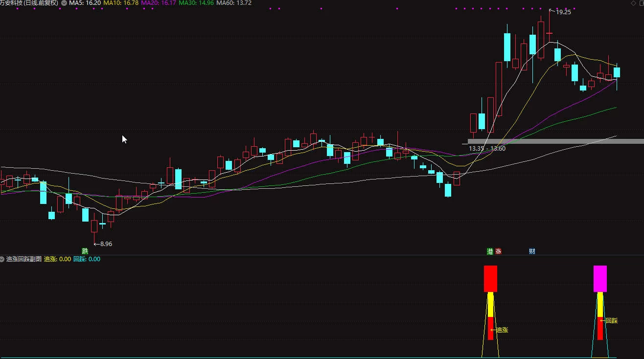Select the MA60: 13.72 label
This screenshot has height=359, width=644.
click(x=234, y=3)
